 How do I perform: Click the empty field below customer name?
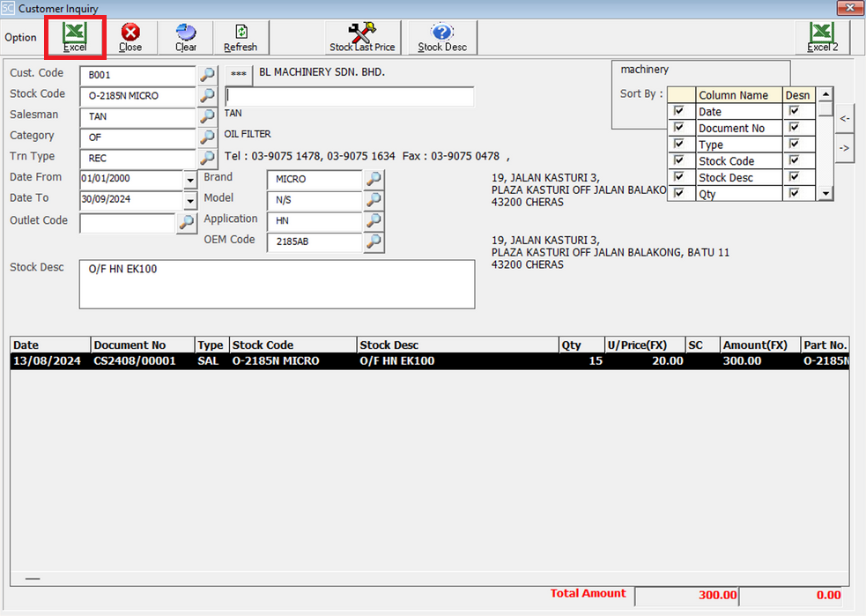350,96
